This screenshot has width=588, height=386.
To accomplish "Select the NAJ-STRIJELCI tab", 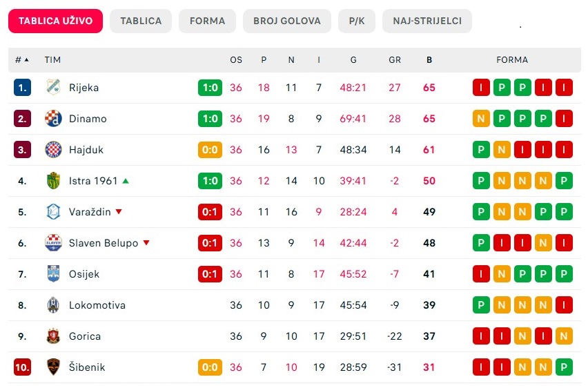I will coord(427,21).
